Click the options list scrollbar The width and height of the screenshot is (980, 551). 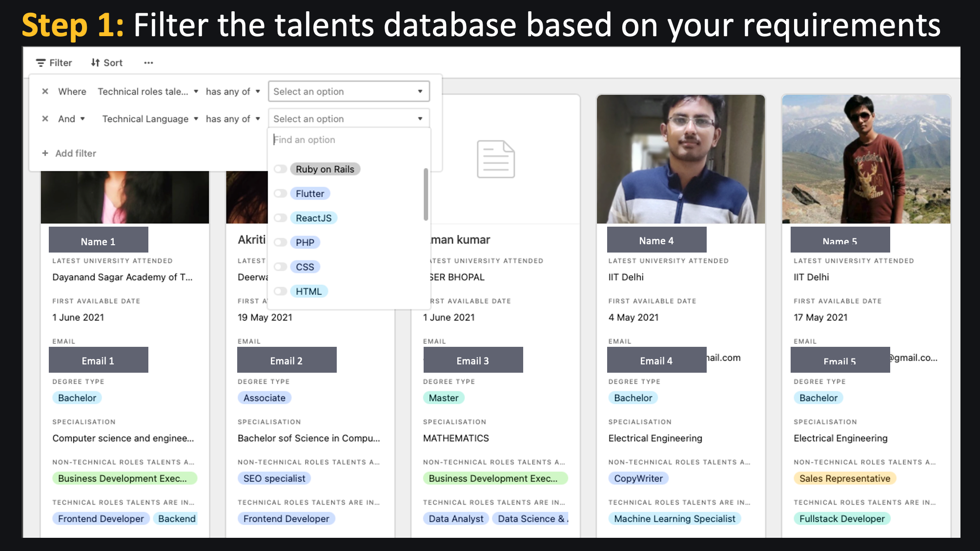(x=426, y=194)
